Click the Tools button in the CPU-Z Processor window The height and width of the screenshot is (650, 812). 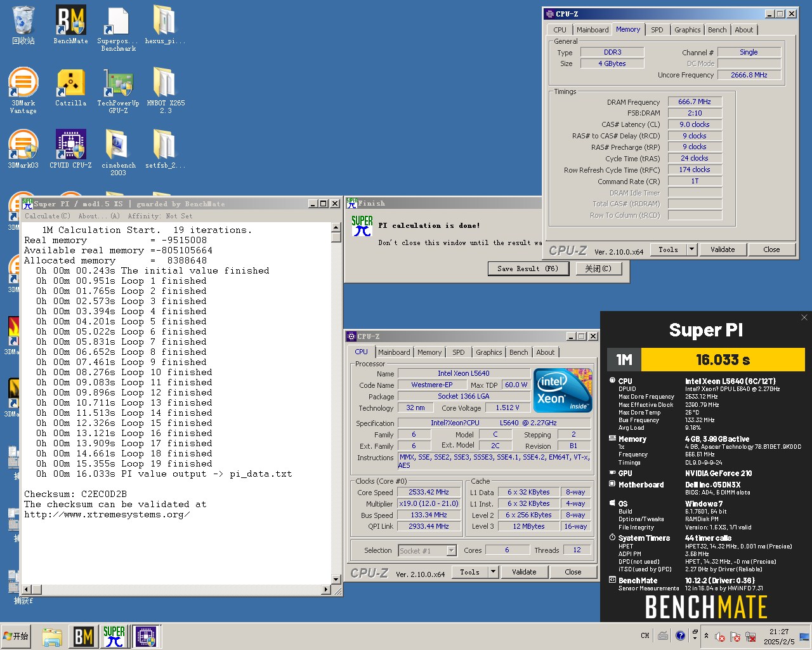tap(470, 572)
